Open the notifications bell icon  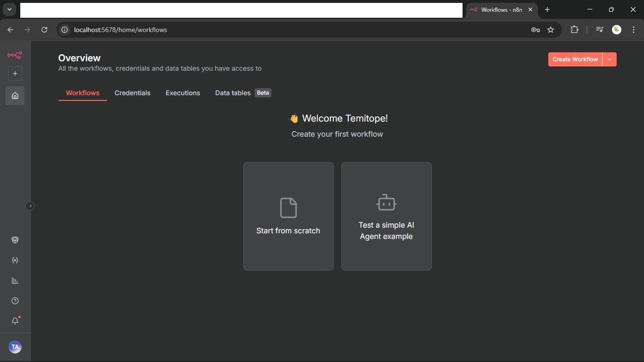click(15, 321)
